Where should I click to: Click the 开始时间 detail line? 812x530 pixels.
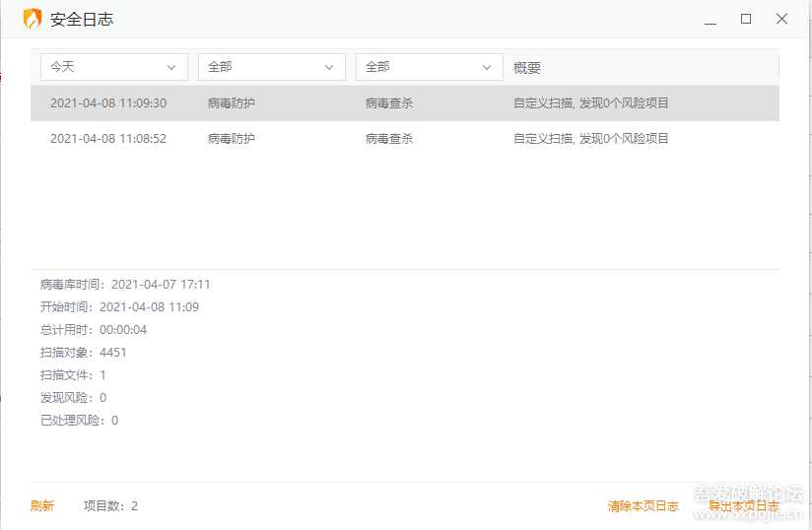click(x=119, y=307)
